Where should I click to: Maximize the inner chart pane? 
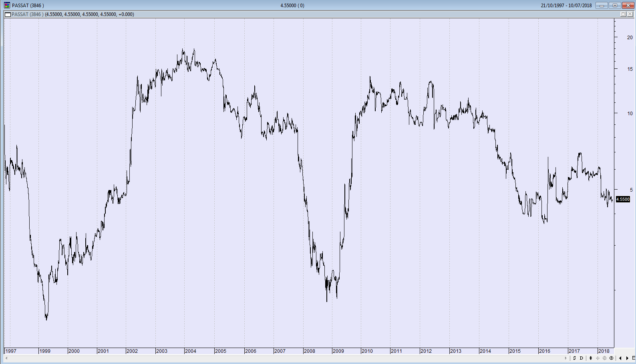tap(623, 14)
